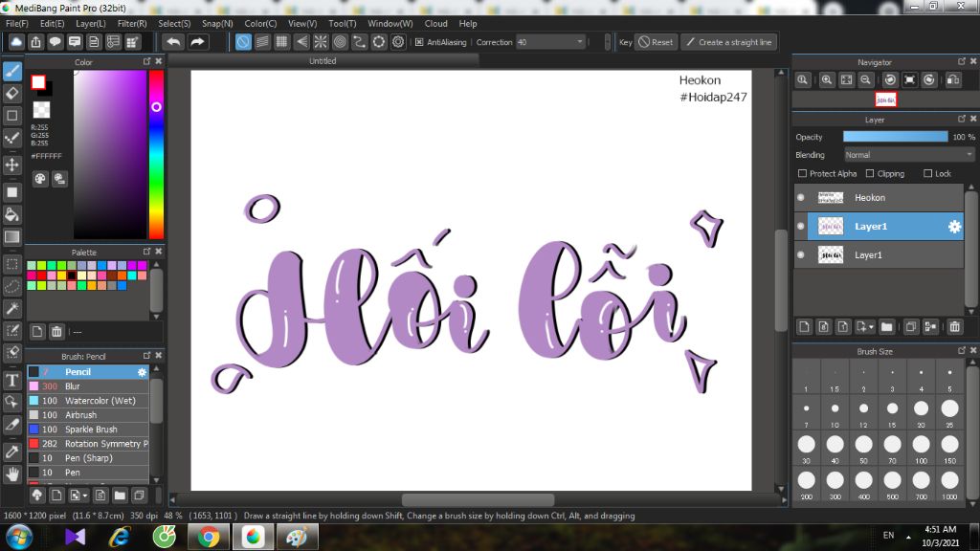
Task: Open the Select menu
Action: click(x=174, y=24)
